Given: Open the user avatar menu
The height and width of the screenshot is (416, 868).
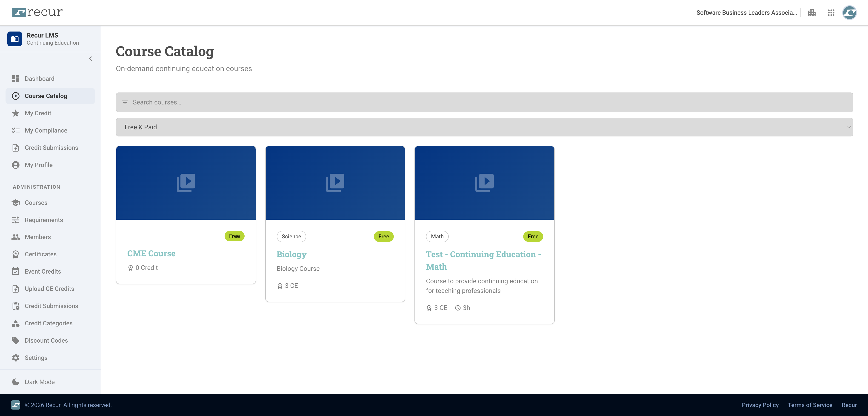Looking at the screenshot, I should click(x=849, y=13).
